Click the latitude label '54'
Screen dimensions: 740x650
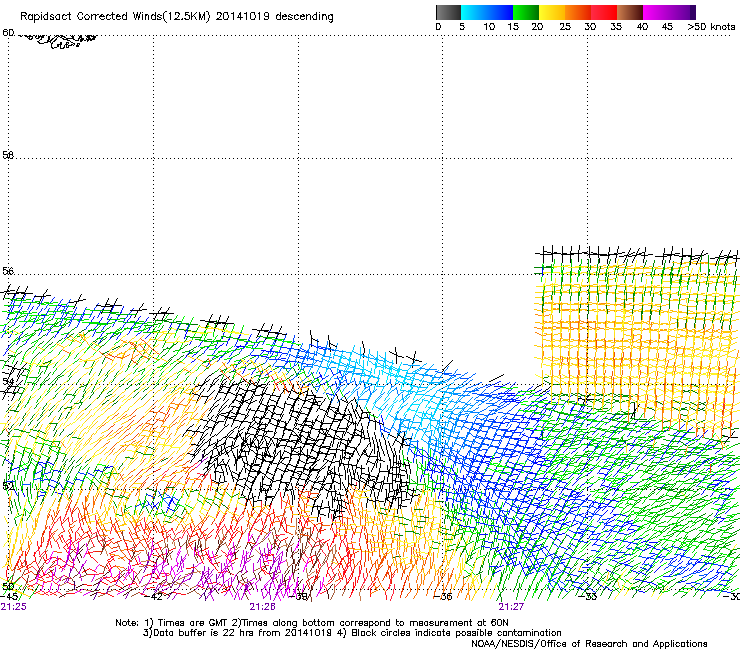8,381
